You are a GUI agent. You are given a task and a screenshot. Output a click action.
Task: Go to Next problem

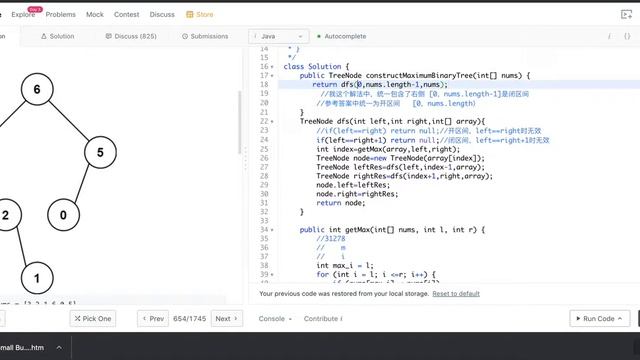[x=227, y=319]
